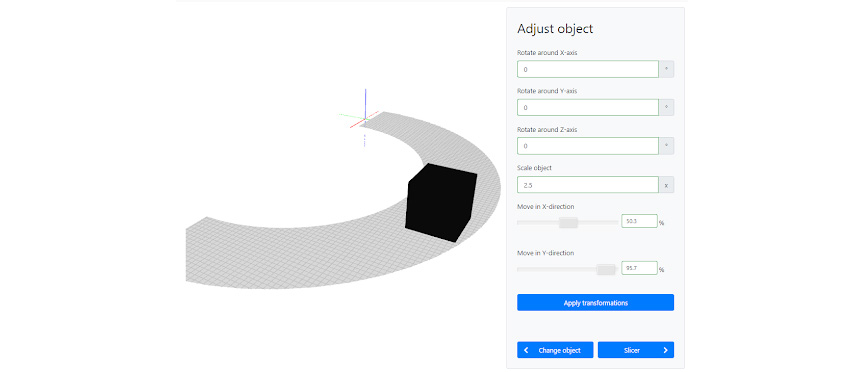Click the degree unit beside Z-axis rotation
Image resolution: width=864 pixels, height=372 pixels.
point(666,146)
